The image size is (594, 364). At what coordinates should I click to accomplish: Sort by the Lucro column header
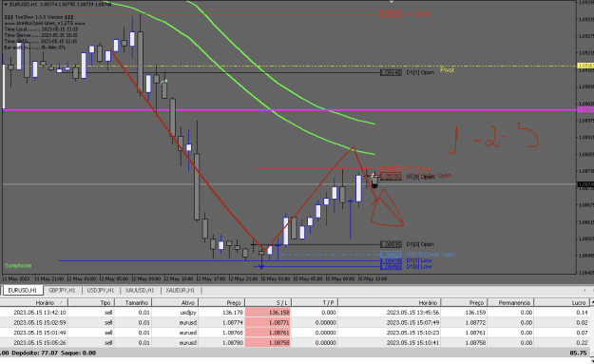pyautogui.click(x=562, y=302)
